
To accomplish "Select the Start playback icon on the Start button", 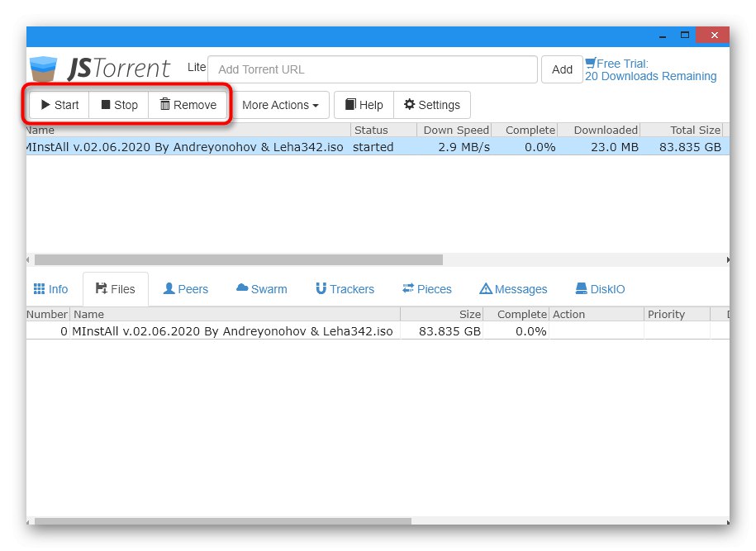I will click(44, 105).
